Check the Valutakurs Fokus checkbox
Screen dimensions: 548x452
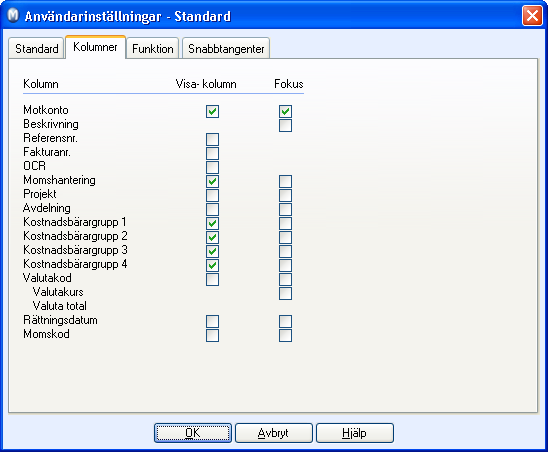click(x=286, y=293)
